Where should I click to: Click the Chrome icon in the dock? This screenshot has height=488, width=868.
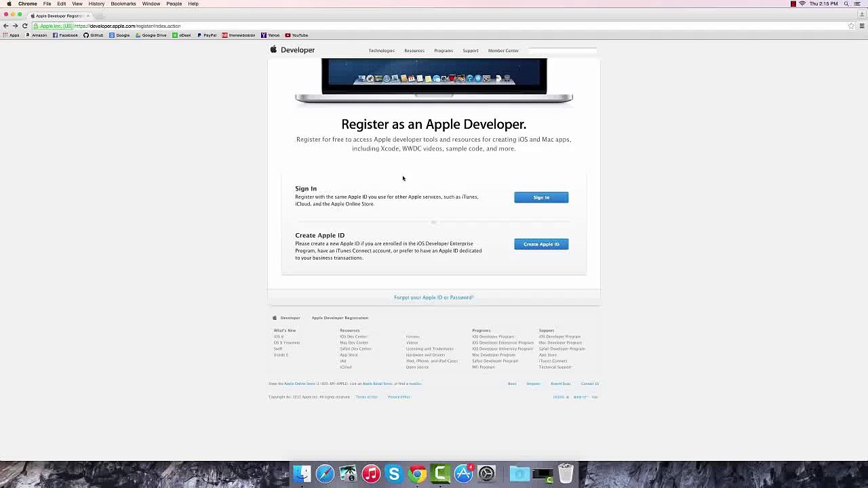coord(417,473)
